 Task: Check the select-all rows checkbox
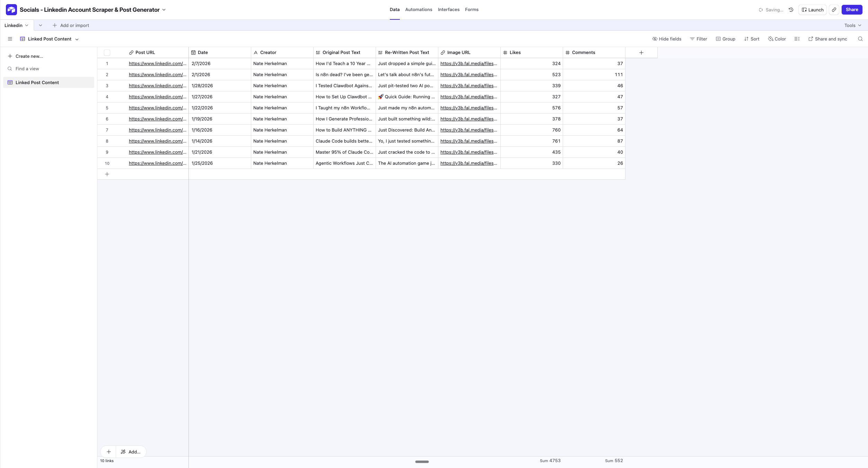coord(107,53)
